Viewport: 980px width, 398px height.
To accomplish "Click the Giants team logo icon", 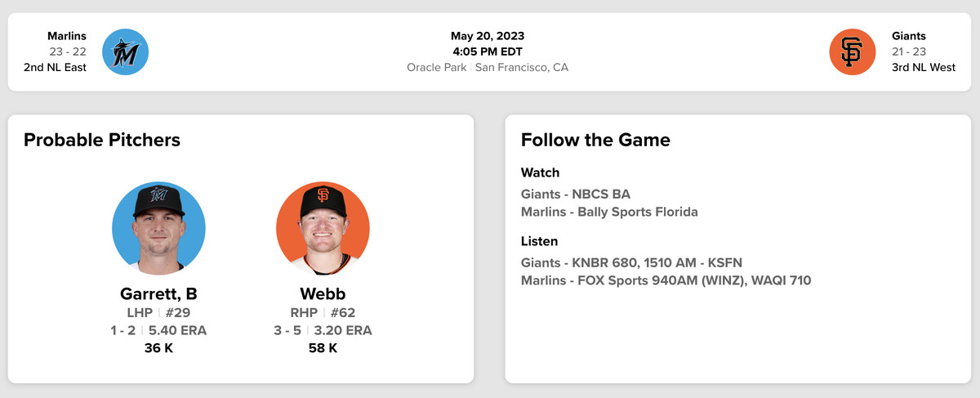I will tap(852, 51).
